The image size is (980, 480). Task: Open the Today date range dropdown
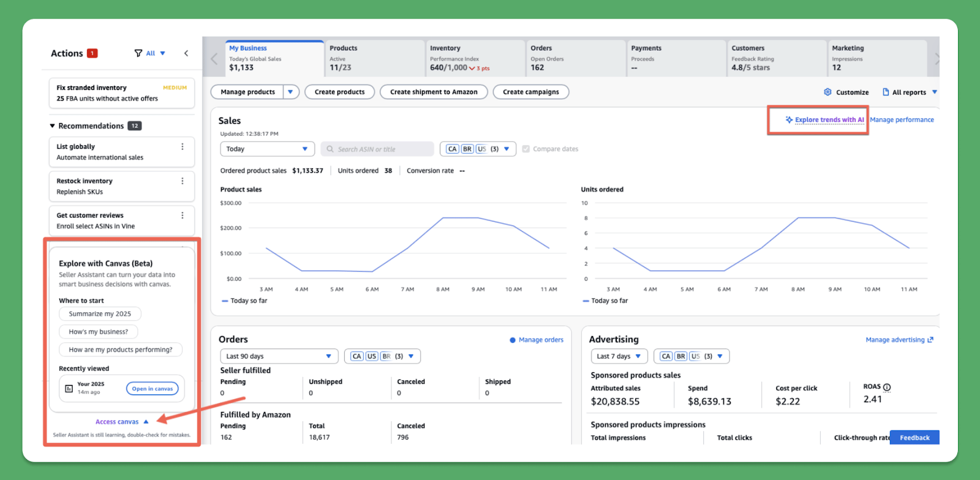[267, 149]
